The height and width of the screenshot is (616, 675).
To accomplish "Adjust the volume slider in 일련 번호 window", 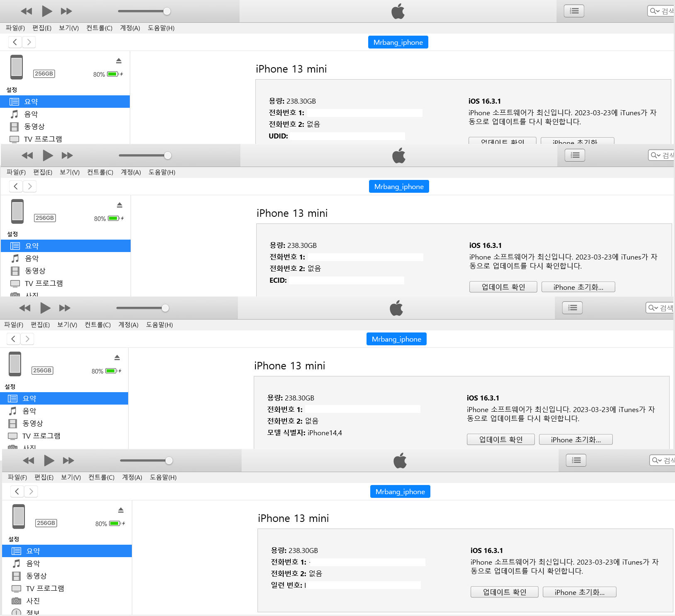I will (x=146, y=461).
